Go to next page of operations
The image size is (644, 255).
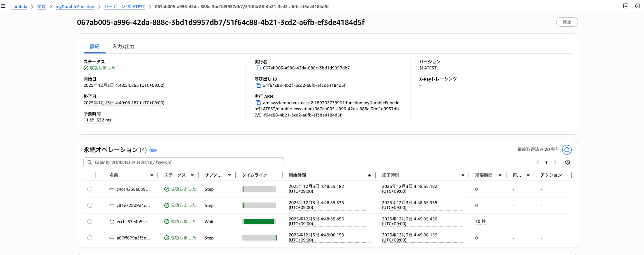pos(555,162)
